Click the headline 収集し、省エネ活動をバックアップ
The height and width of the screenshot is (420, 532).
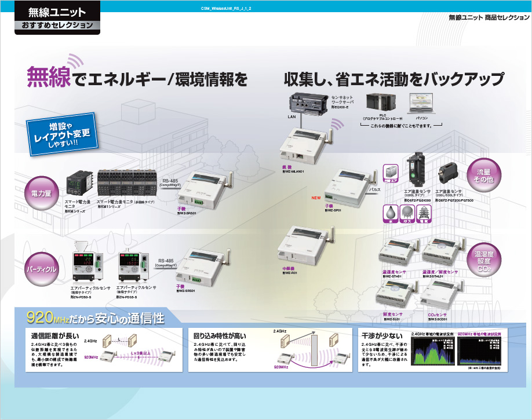(x=394, y=79)
